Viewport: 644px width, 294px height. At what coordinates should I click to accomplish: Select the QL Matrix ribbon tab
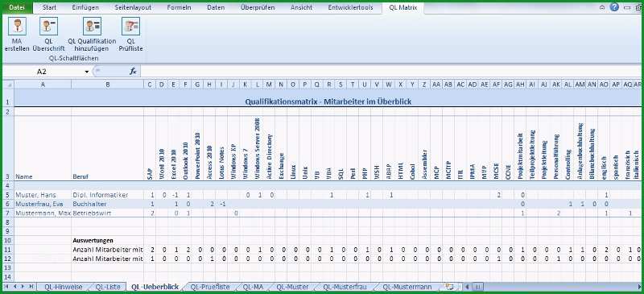pyautogui.click(x=403, y=7)
